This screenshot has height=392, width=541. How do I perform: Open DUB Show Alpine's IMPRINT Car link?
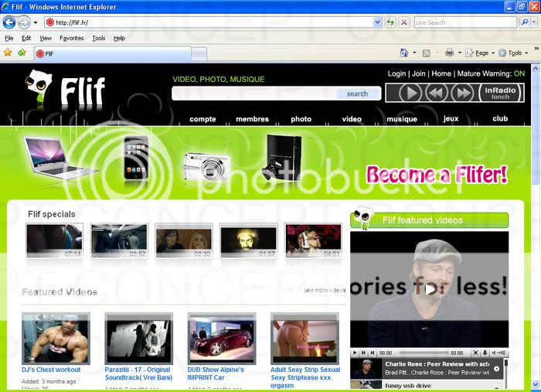coord(216,373)
